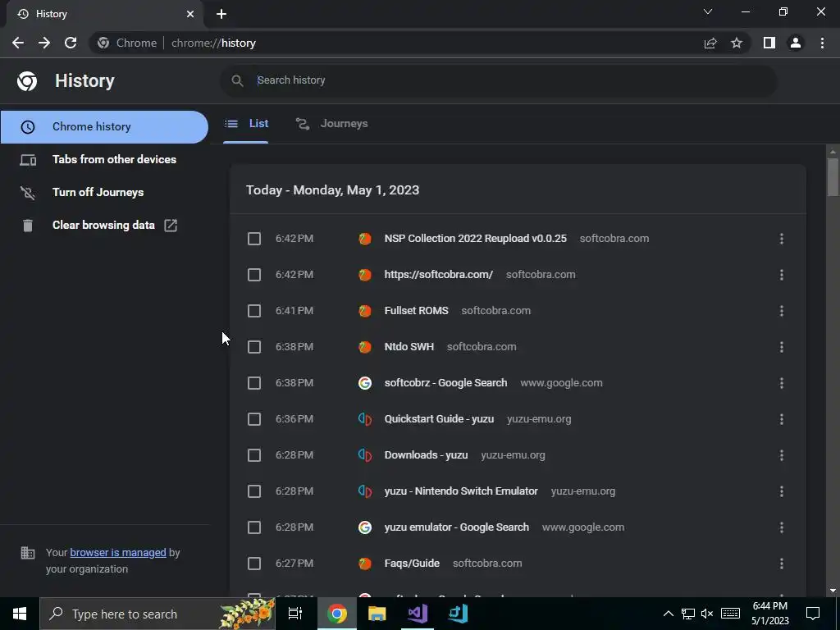Open actions menu for Fullset ROMS
The width and height of the screenshot is (840, 630).
point(782,311)
